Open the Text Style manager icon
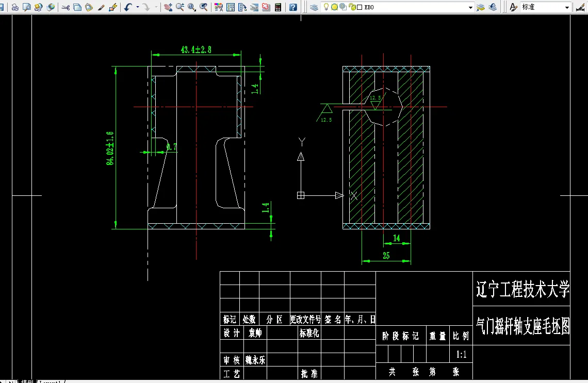 click(x=513, y=7)
